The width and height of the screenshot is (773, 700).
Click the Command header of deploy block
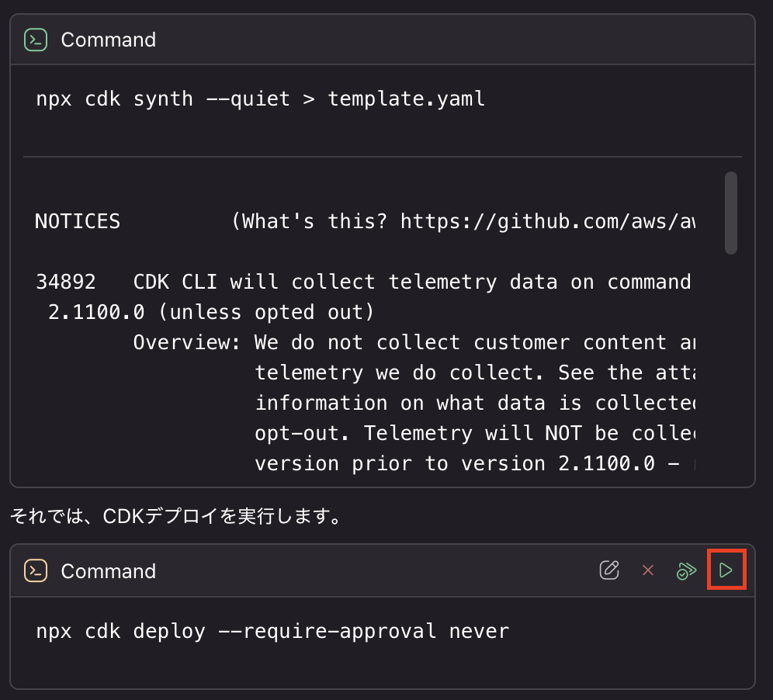108,571
